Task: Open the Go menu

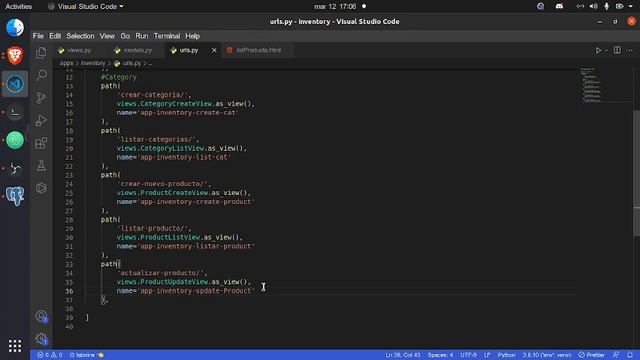Action: pyautogui.click(x=125, y=36)
